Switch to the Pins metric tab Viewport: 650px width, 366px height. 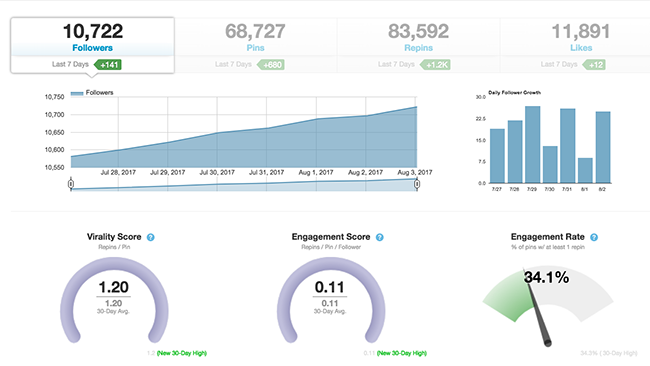tap(255, 46)
